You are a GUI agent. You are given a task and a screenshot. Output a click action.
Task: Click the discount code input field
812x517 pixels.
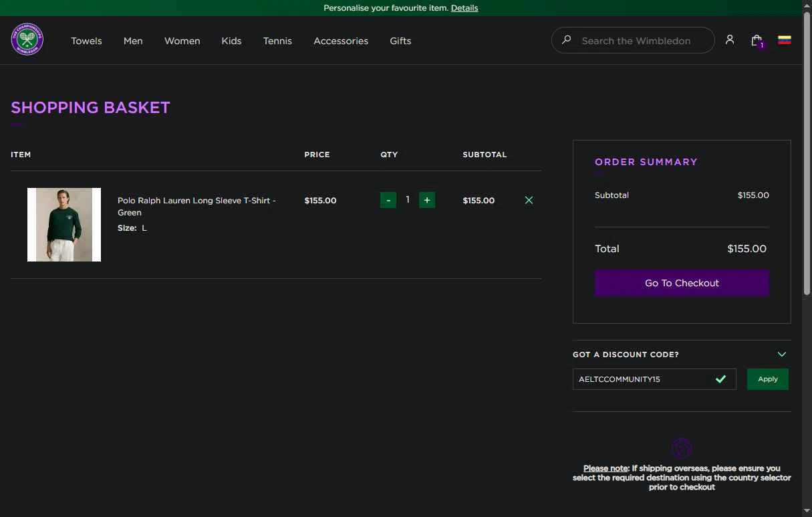point(654,379)
